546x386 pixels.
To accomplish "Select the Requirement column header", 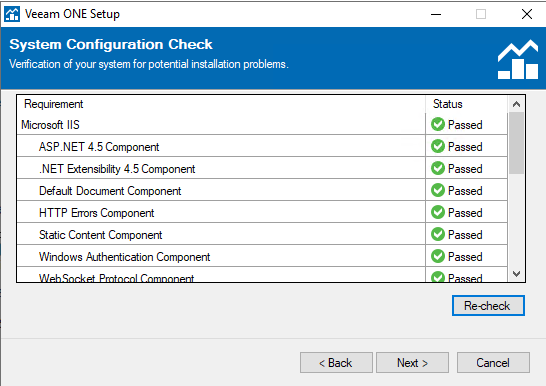I will tap(221, 104).
